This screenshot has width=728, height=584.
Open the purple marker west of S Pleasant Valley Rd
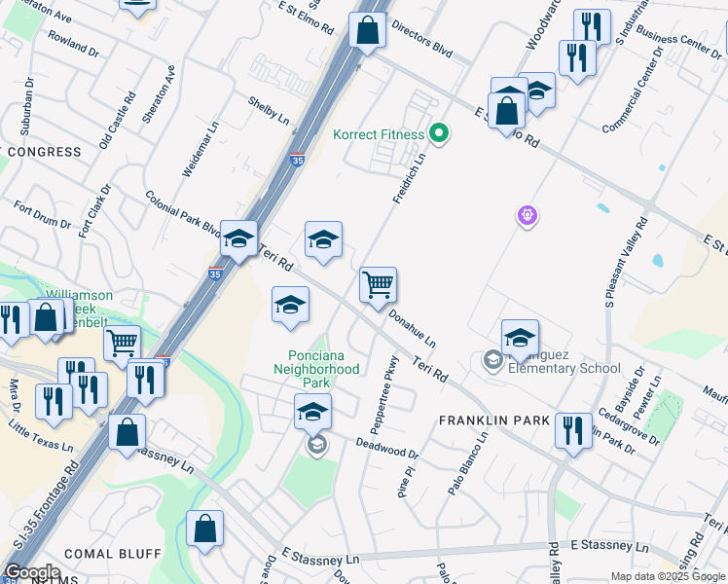[528, 215]
